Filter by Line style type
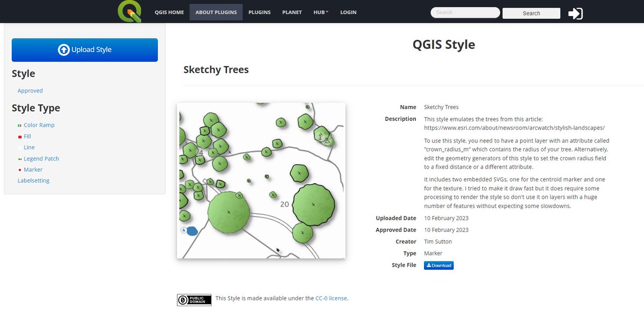The height and width of the screenshot is (310, 644). [x=29, y=147]
